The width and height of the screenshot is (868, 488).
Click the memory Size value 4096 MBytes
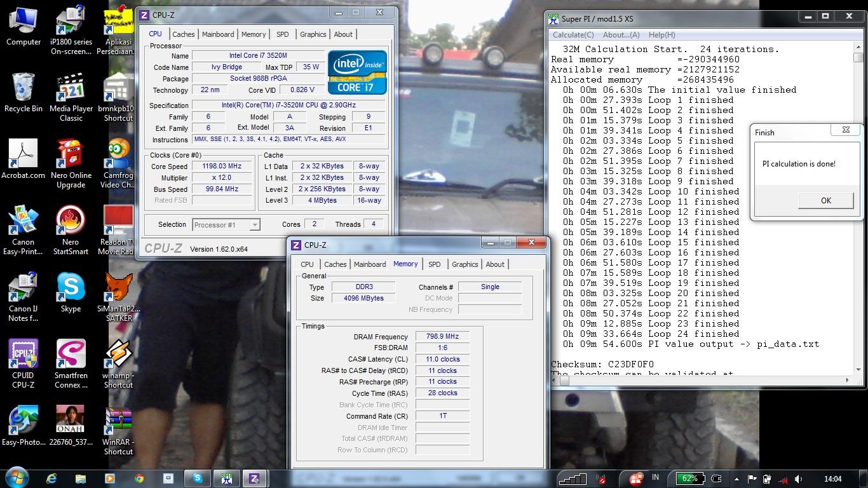[x=362, y=298]
